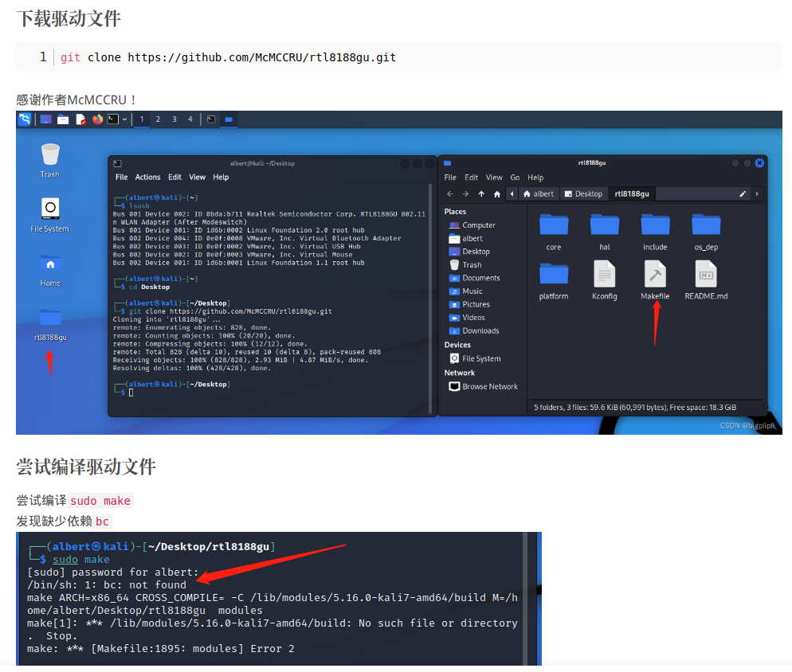This screenshot has width=792, height=672.
Task: Select Trash in Places sidebar
Action: [465, 264]
